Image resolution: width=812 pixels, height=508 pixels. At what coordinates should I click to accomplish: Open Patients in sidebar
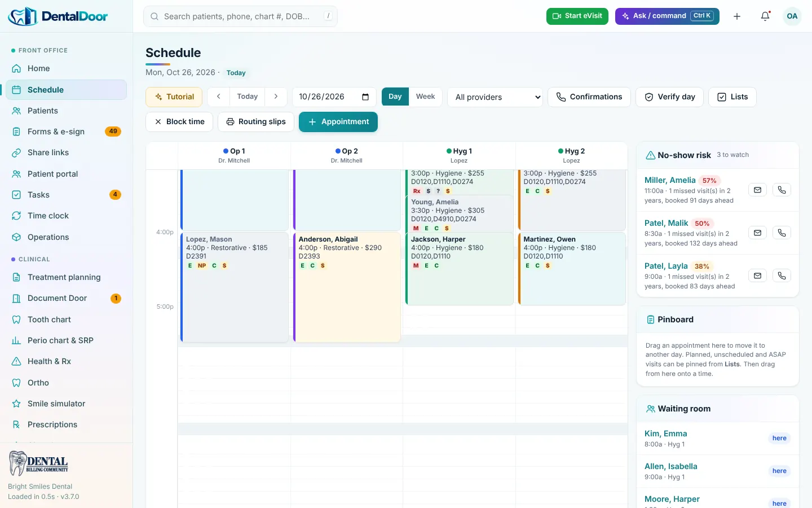pos(66,111)
